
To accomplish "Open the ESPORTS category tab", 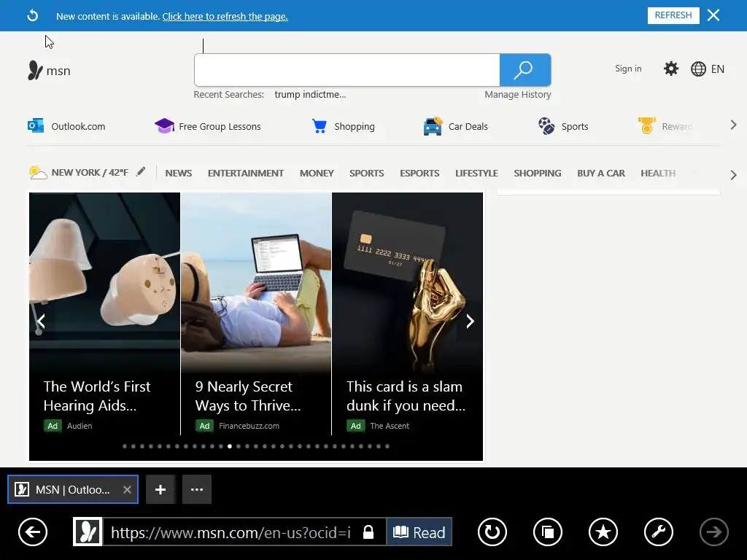I will point(419,174).
